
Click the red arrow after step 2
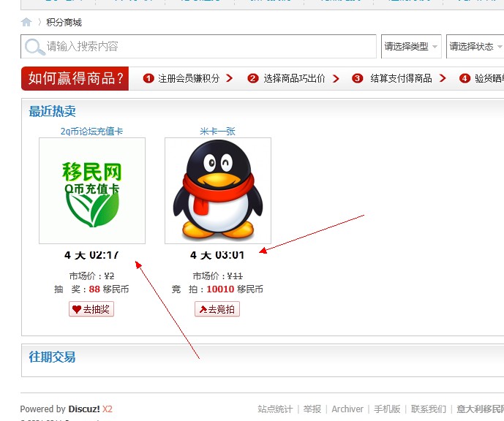[x=336, y=78]
